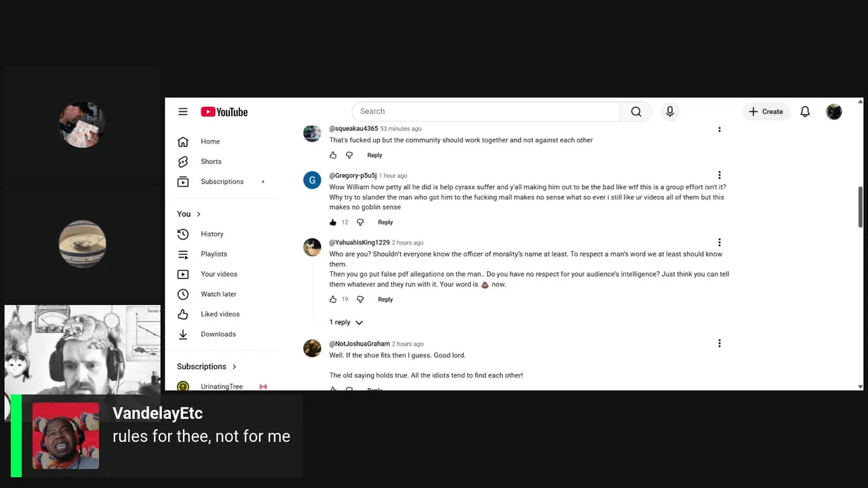Click the search magnifier button
Image resolution: width=868 pixels, height=488 pixels.
(636, 112)
